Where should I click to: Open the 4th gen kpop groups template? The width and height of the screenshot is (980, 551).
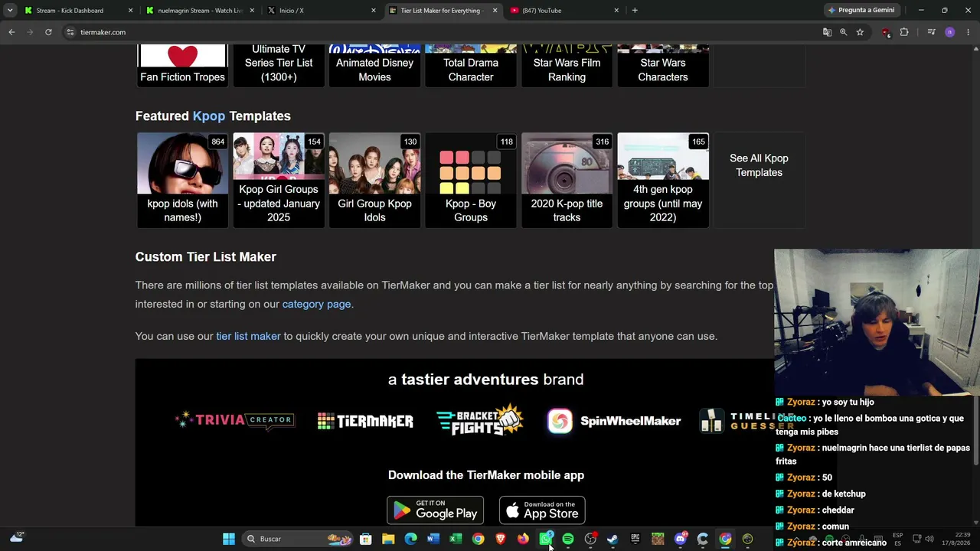[663, 180]
